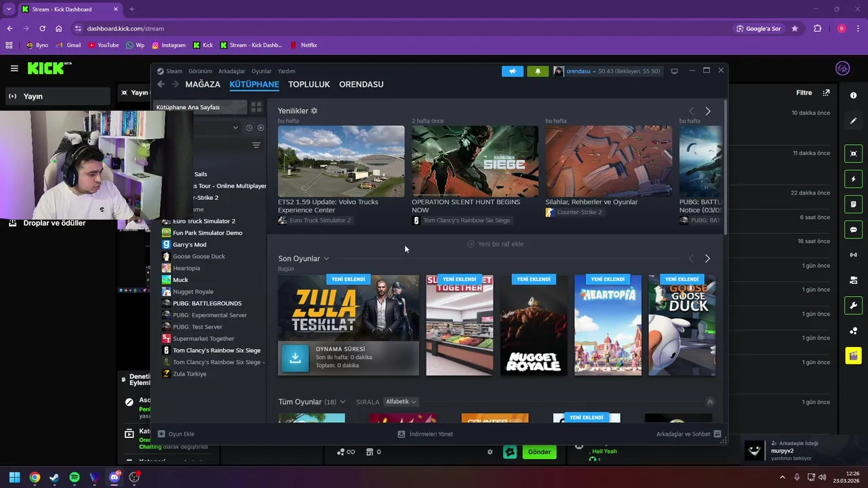Open Kick profile avatar menu
Screen dimensions: 868x488
pyautogui.click(x=843, y=68)
